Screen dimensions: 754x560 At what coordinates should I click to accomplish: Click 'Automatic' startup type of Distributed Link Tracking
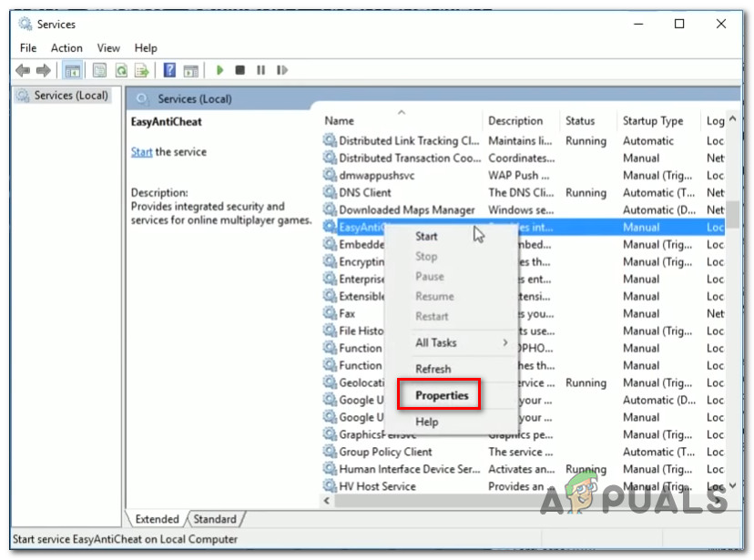[x=648, y=141]
